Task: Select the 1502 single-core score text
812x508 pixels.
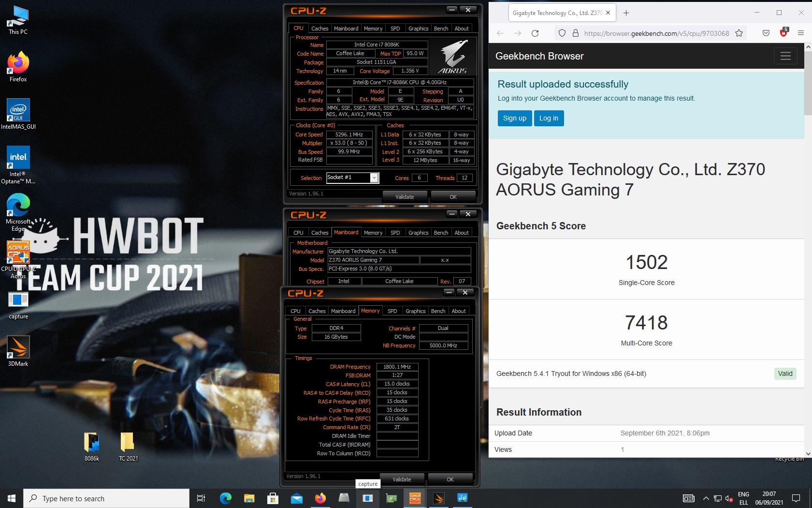Action: coord(646,262)
